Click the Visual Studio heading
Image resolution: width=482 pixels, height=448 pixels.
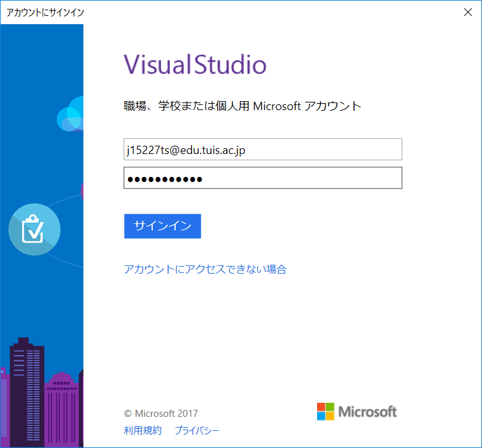tap(195, 64)
